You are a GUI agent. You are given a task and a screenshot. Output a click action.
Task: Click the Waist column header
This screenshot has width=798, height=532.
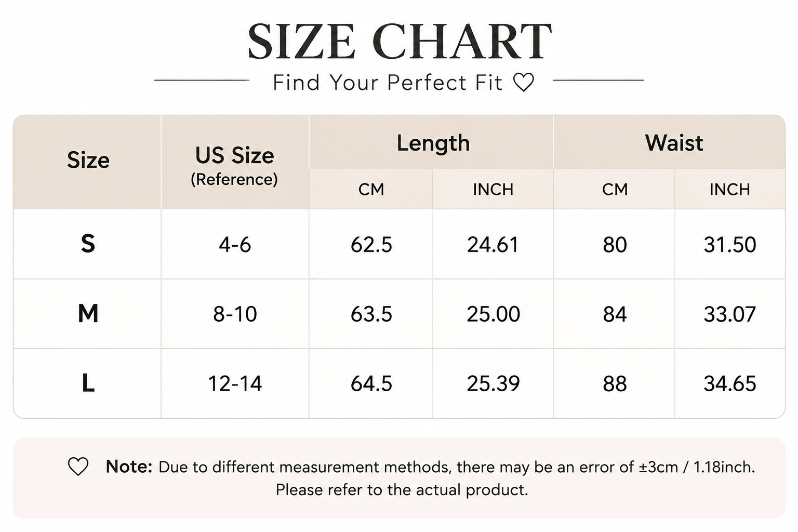click(674, 143)
